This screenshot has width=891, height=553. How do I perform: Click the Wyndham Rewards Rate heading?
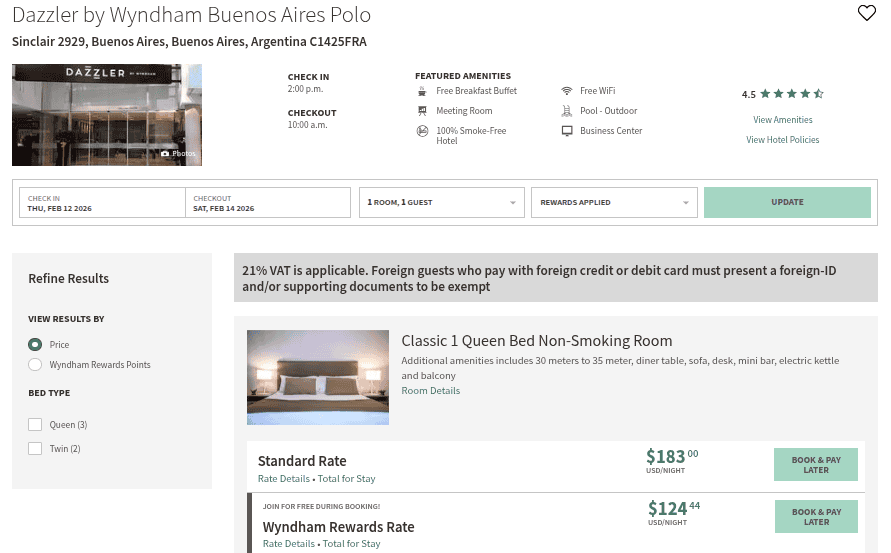338,527
